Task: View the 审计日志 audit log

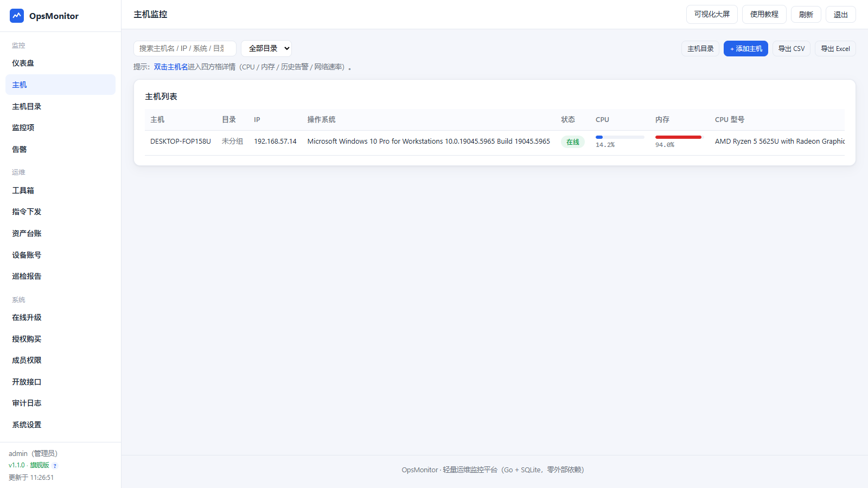Action: tap(60, 403)
